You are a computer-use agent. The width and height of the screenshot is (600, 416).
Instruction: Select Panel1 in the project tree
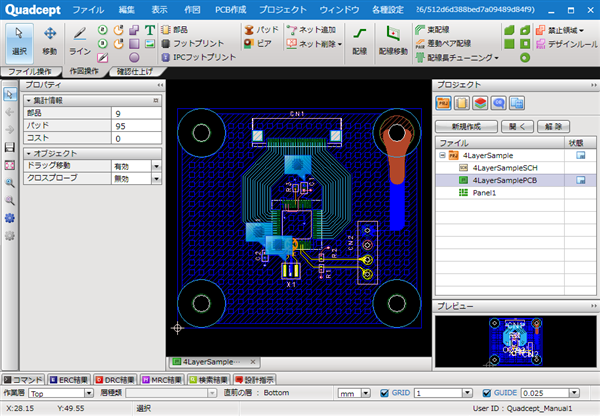(484, 193)
